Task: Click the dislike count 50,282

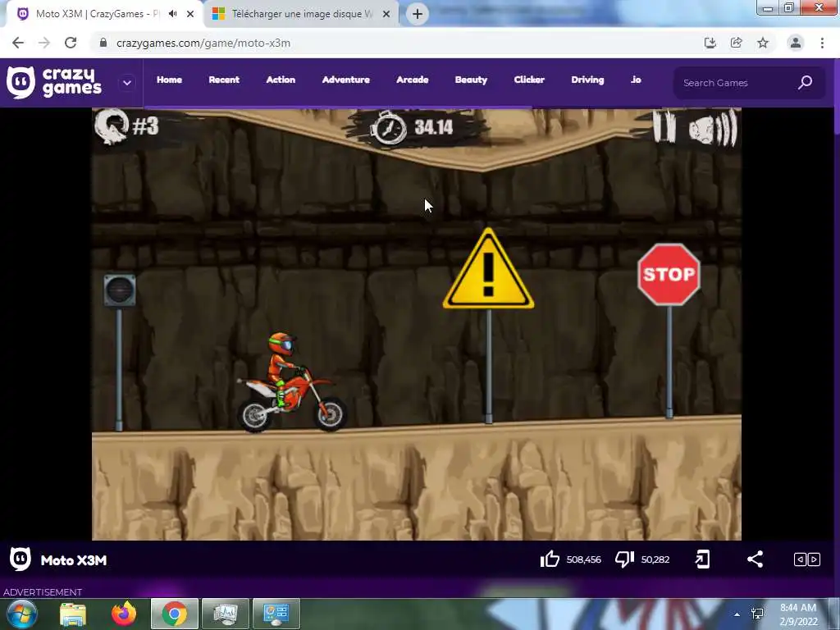Action: [x=655, y=559]
